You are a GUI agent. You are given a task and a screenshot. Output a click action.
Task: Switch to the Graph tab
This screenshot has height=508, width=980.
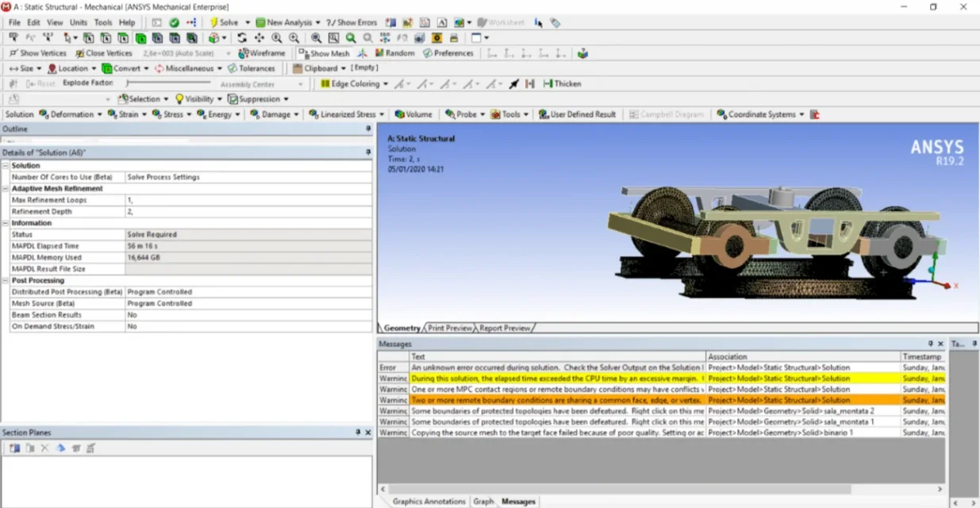(x=483, y=502)
